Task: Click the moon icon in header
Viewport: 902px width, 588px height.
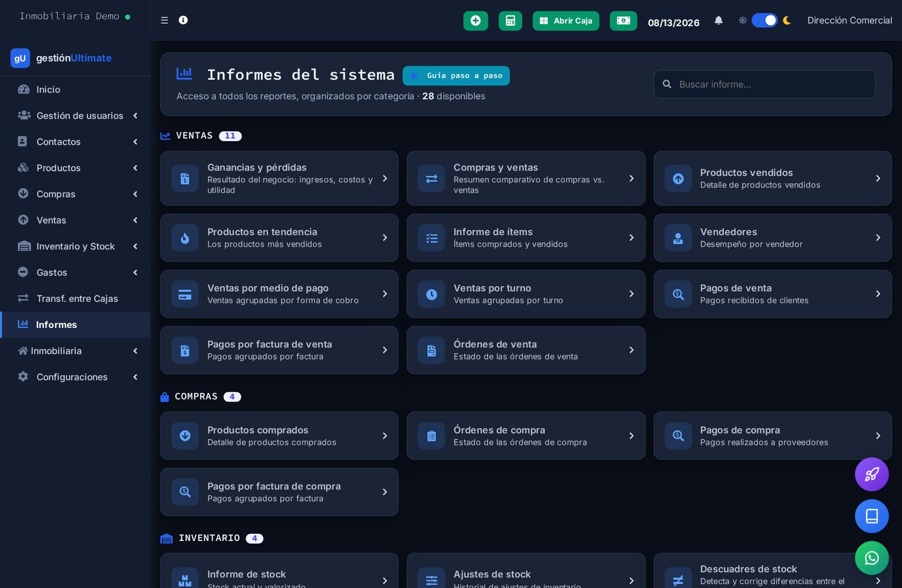Action: coord(787,21)
